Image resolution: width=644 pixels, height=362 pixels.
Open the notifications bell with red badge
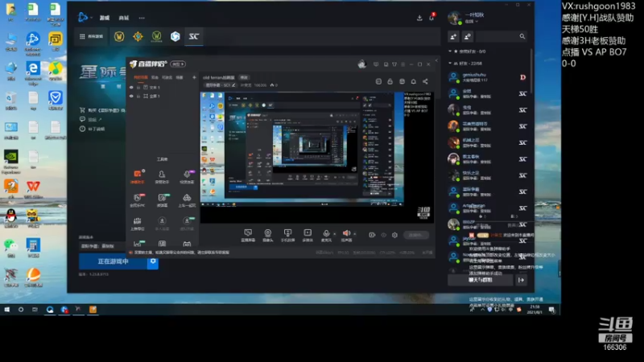431,17
